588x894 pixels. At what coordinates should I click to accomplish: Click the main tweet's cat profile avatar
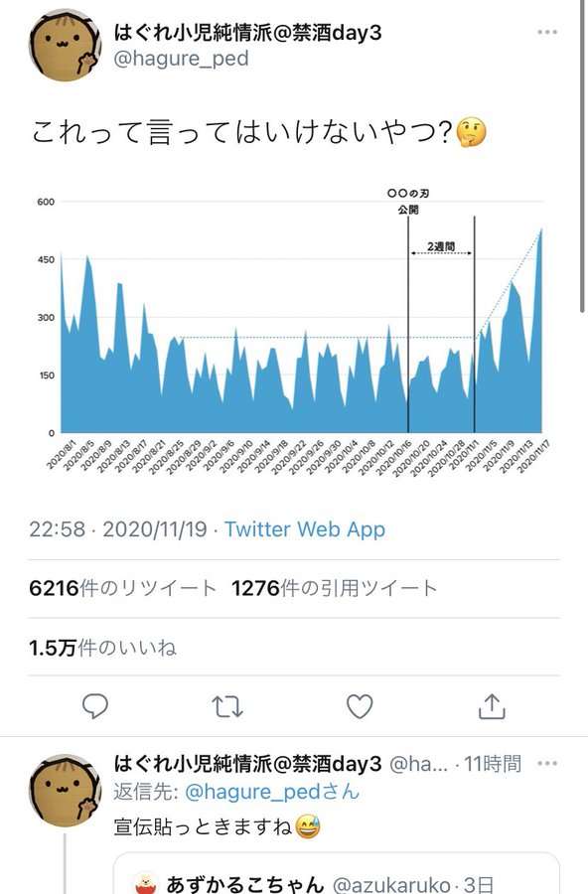65,45
